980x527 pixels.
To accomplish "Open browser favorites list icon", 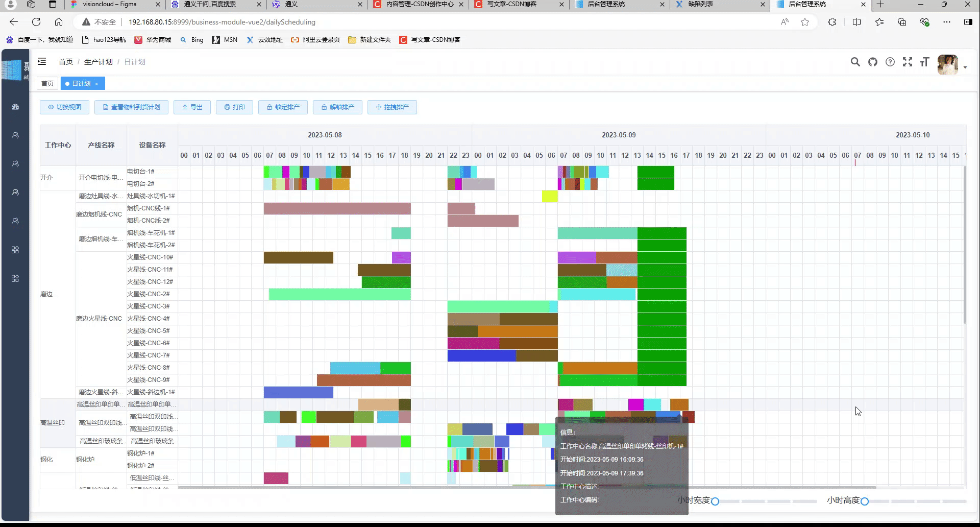I will 879,22.
